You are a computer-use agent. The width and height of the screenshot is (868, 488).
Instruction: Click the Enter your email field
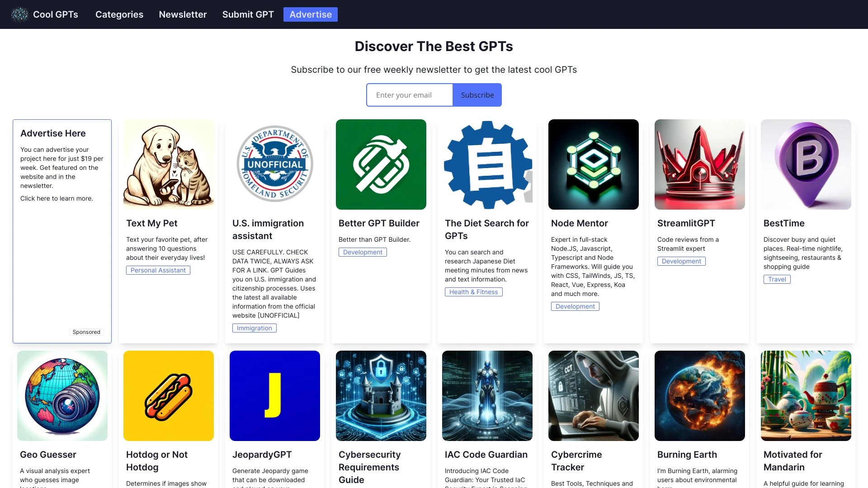point(409,95)
